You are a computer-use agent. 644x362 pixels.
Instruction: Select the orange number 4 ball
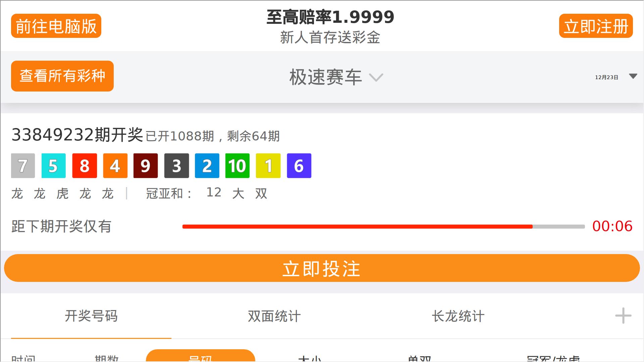coord(115,166)
